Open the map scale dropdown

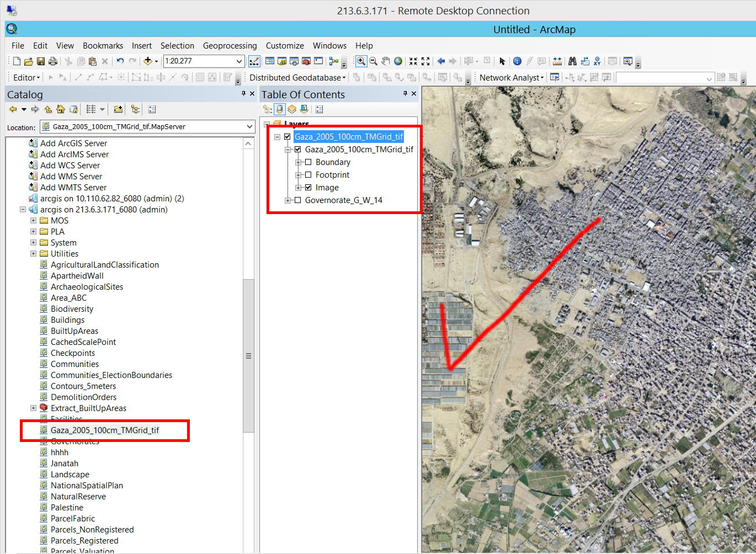(239, 61)
